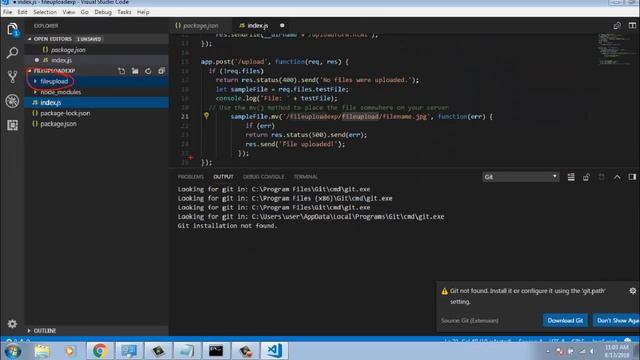Clear the output panel
This screenshot has width=640, height=360.
pyautogui.click(x=571, y=177)
